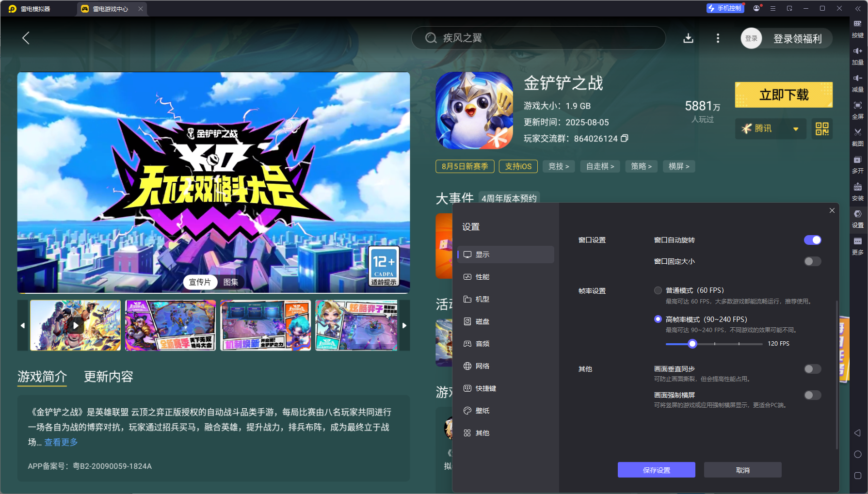Image resolution: width=868 pixels, height=494 pixels.
Task: Open 磁盘 disk settings section
Action: pos(506,321)
